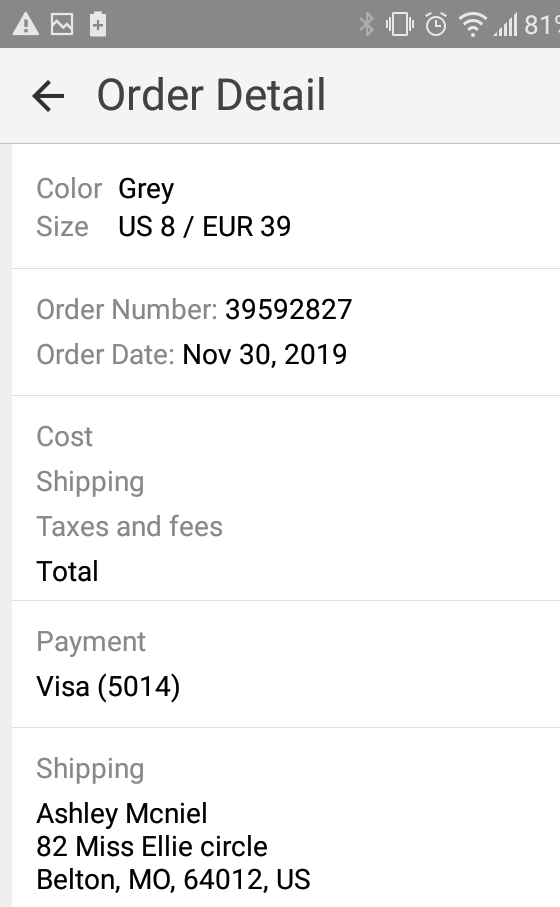Screen dimensions: 560x907
Task: Tap the warning triangle status icon
Action: click(25, 24)
